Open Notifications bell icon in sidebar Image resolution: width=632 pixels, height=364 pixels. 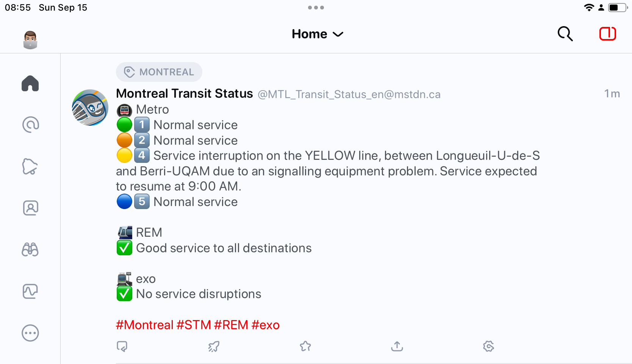(30, 166)
